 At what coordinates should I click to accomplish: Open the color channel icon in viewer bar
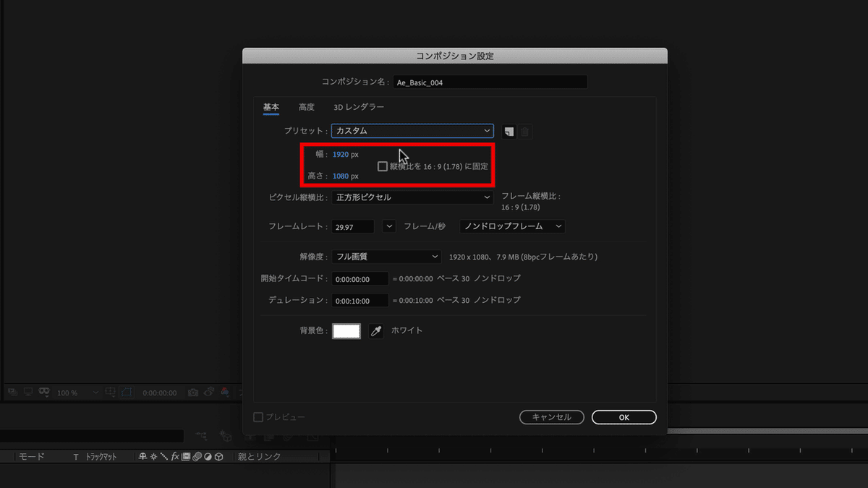pos(225,392)
